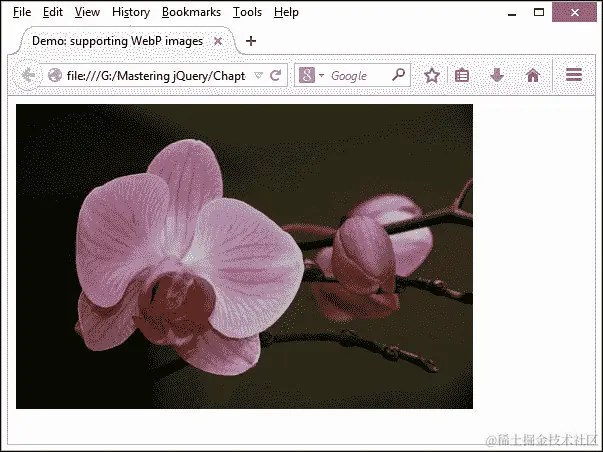
Task: Open the File menu
Action: (x=22, y=12)
